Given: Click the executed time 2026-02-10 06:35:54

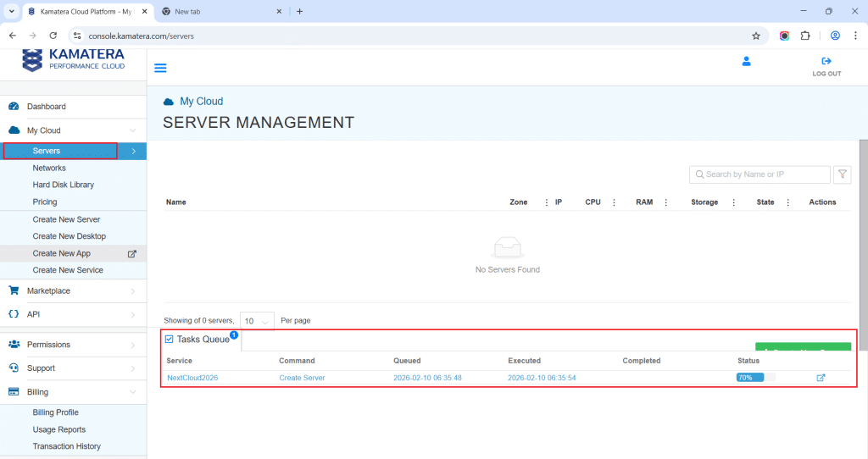Looking at the screenshot, I should [542, 378].
